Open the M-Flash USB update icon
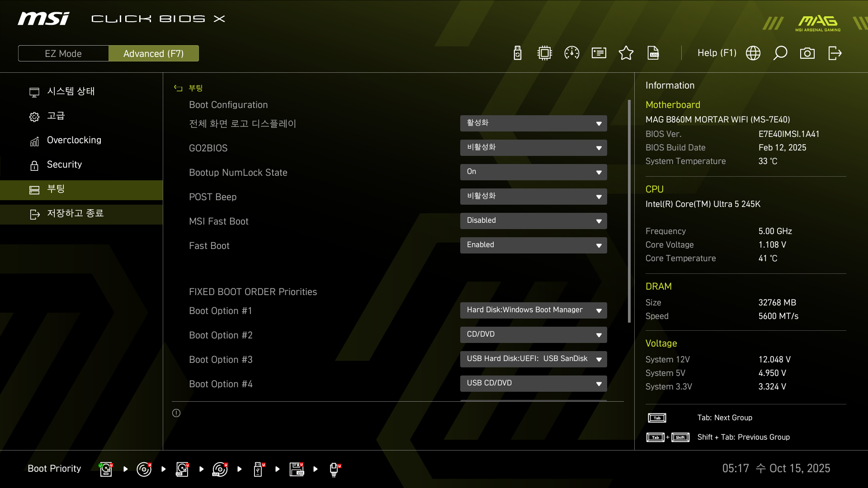Viewport: 868px width, 488px height. pyautogui.click(x=518, y=53)
